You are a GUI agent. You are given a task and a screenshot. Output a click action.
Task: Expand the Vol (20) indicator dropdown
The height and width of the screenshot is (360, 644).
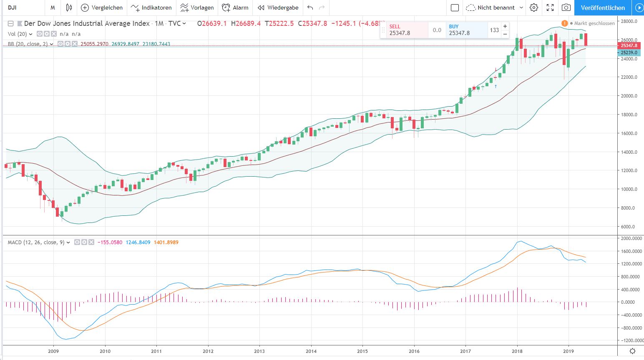30,34
